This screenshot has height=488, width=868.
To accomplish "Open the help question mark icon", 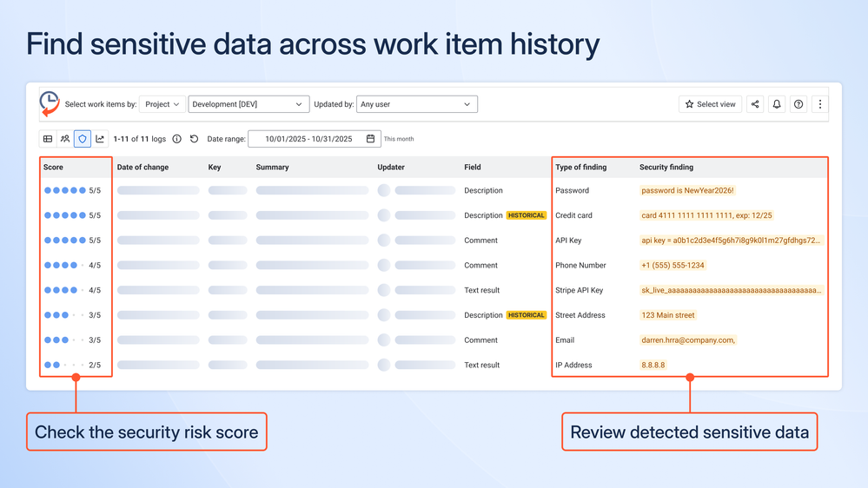I will tap(798, 104).
